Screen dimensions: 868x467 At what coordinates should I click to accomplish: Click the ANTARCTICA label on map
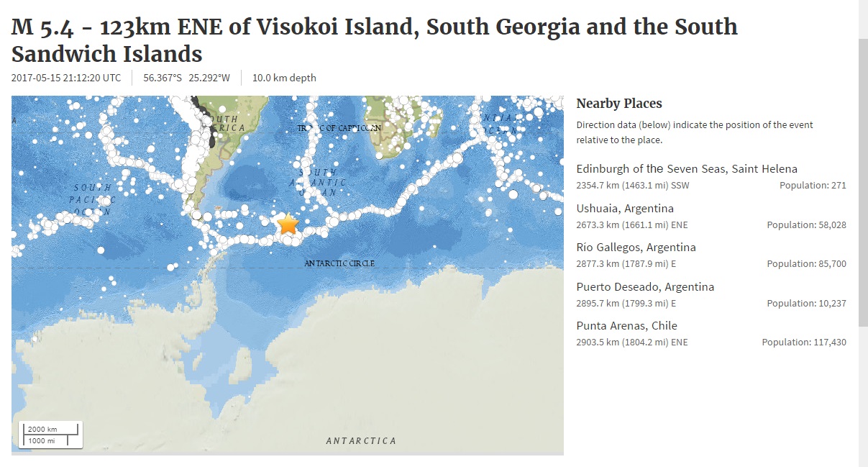pos(361,440)
